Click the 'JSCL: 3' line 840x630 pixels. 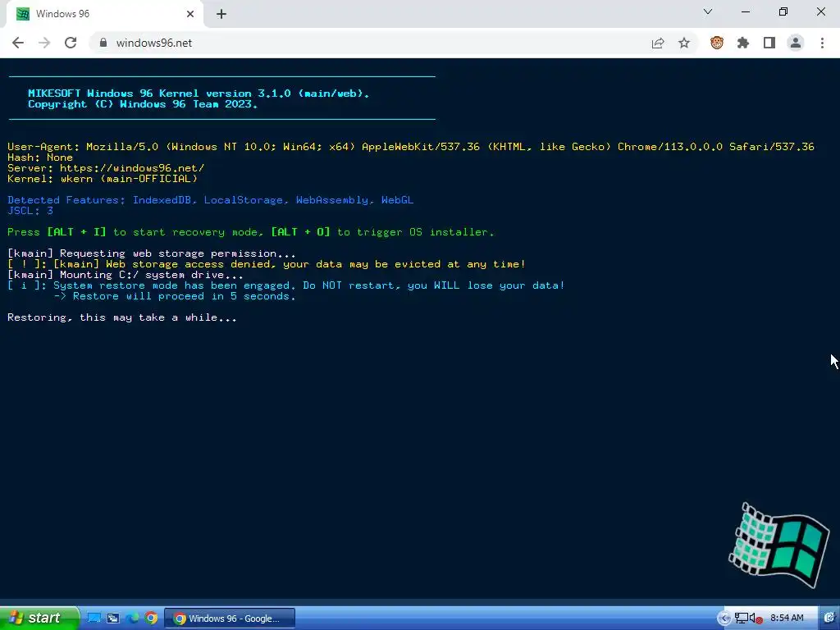[x=30, y=211]
